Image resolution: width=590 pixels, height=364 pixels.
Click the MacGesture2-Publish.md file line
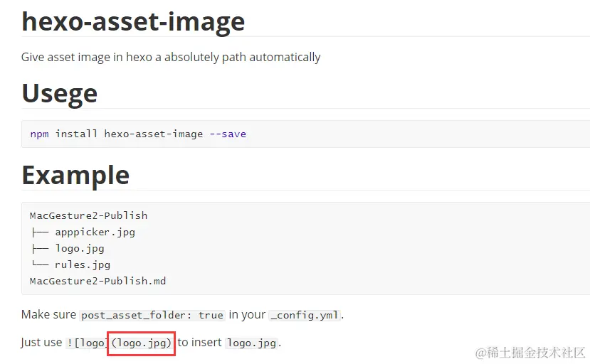tap(98, 281)
